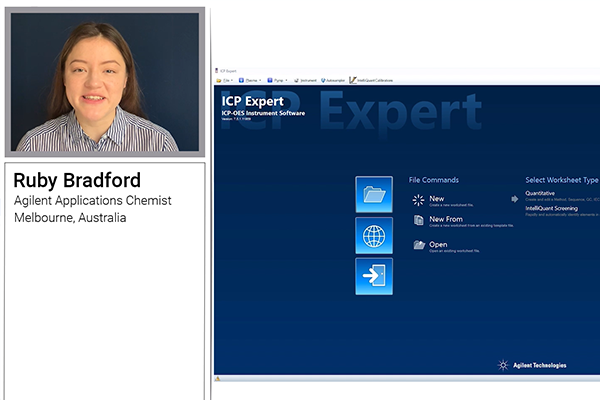The image size is (600, 400).
Task: Click the globe tile in ICP Expert
Action: point(374,235)
